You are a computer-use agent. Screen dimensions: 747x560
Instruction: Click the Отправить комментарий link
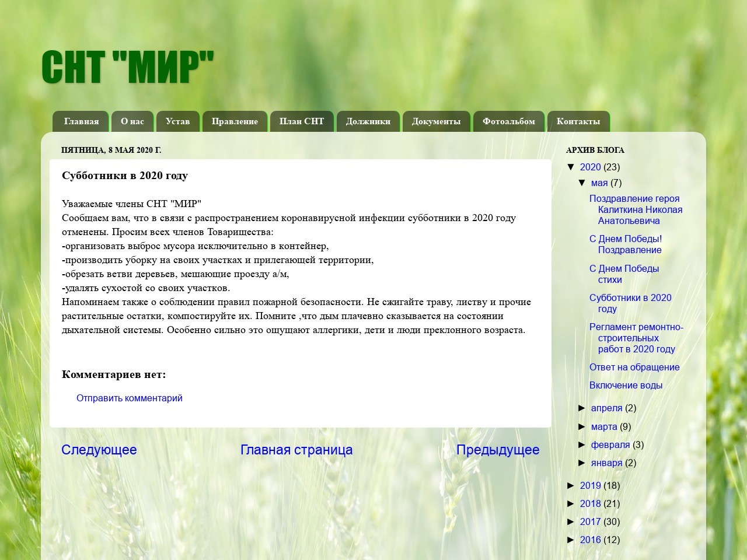[x=129, y=398]
